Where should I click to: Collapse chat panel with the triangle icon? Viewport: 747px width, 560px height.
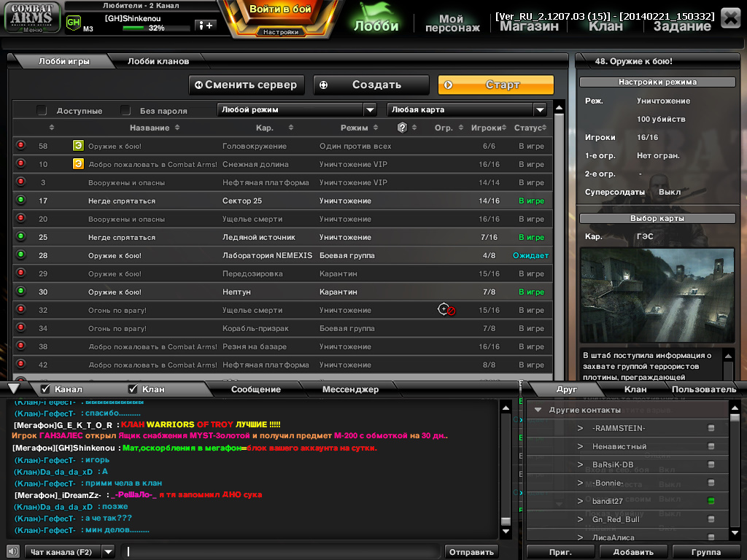(14, 388)
